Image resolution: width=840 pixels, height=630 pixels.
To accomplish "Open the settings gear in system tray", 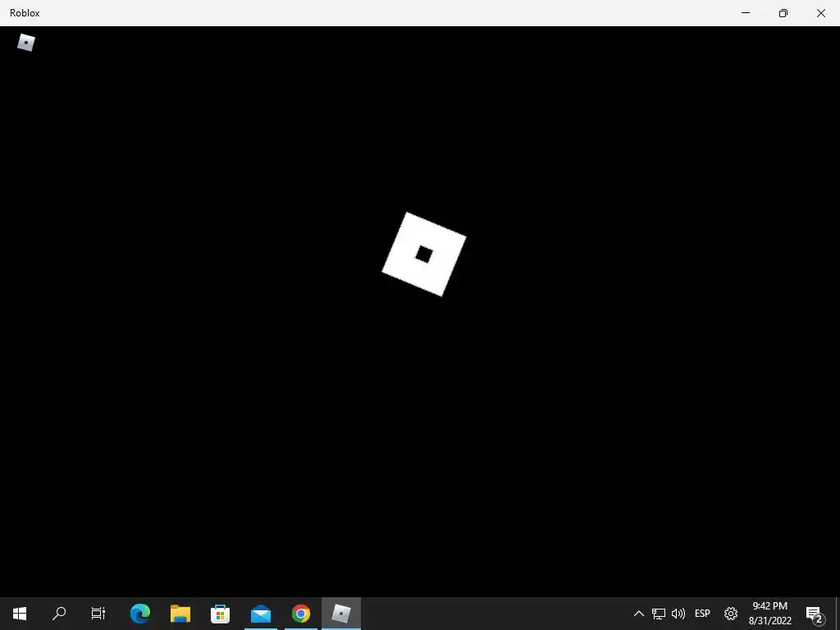I will [x=731, y=614].
